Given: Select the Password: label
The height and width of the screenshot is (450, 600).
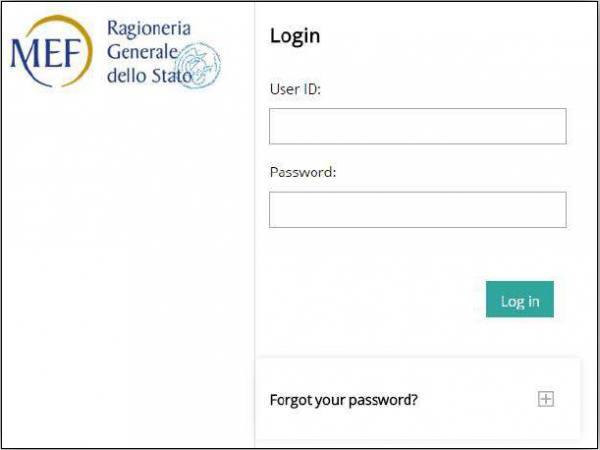Looking at the screenshot, I should pyautogui.click(x=303, y=172).
